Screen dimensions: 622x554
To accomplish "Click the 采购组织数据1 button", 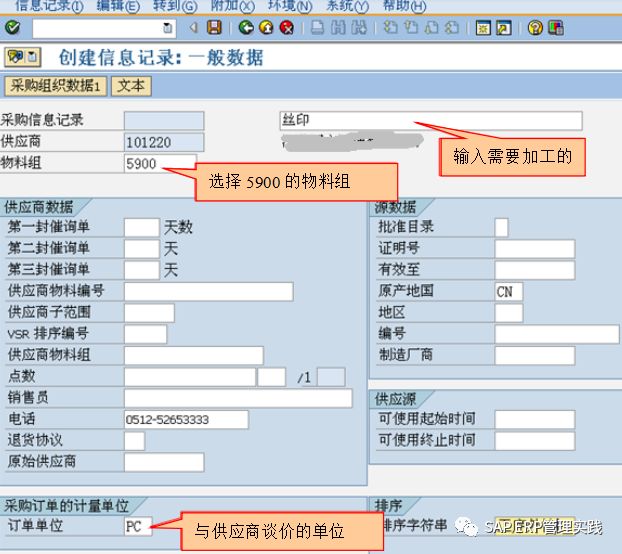I will [x=56, y=86].
